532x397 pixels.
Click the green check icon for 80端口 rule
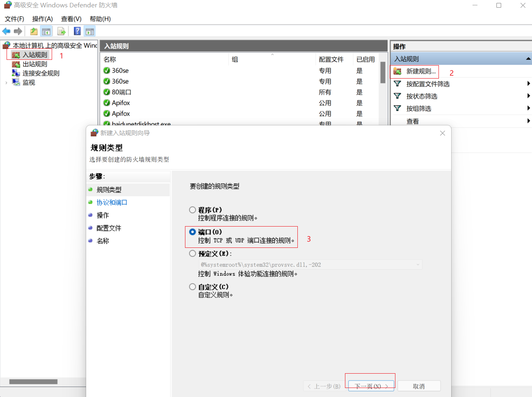coord(107,92)
